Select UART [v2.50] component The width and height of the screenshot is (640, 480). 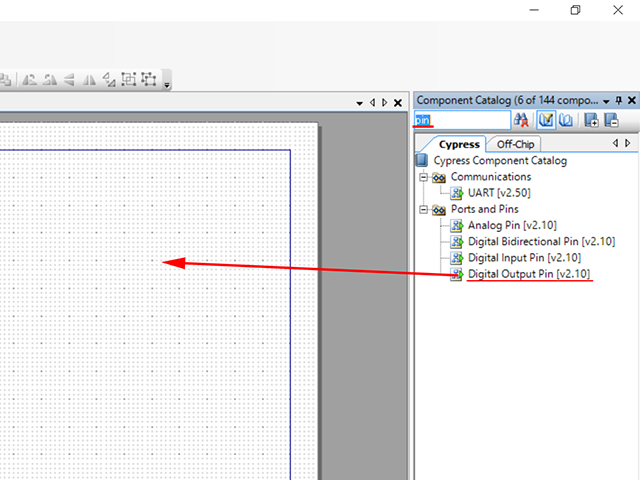pyautogui.click(x=499, y=193)
